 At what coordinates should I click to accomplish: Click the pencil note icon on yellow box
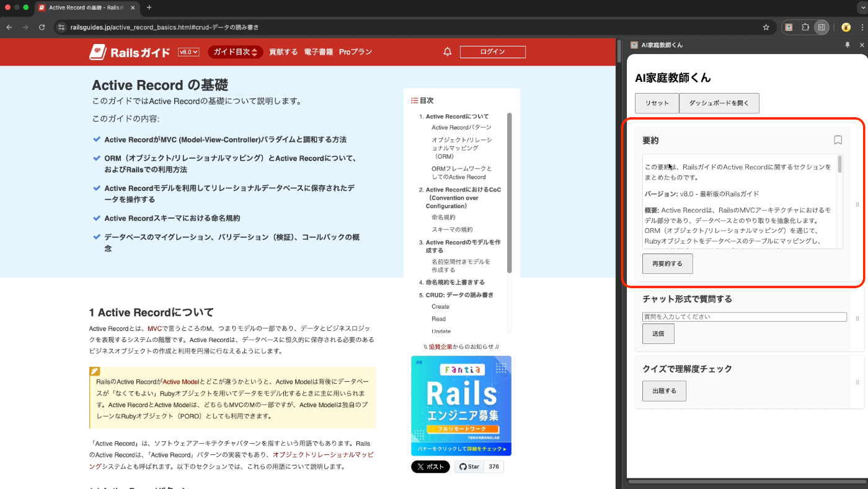[x=94, y=372]
